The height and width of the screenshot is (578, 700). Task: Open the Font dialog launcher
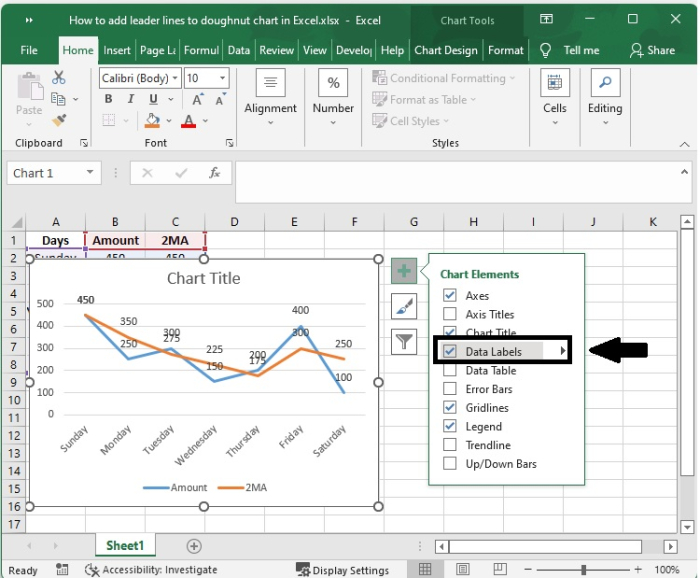click(229, 143)
